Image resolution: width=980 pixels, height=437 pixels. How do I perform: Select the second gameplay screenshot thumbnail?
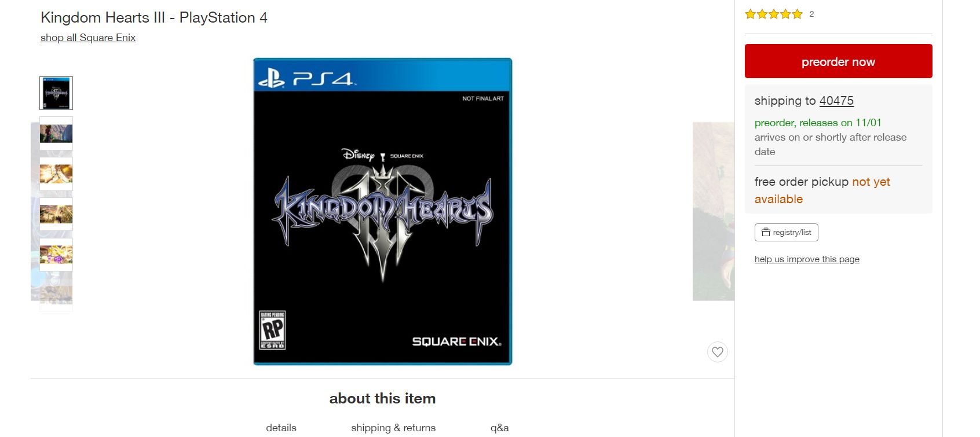point(56,134)
